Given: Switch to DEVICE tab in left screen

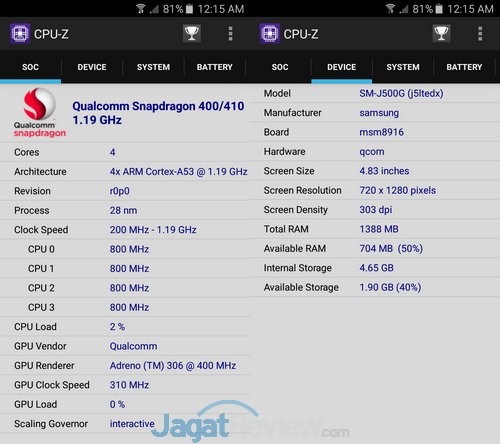Looking at the screenshot, I should click(x=92, y=67).
